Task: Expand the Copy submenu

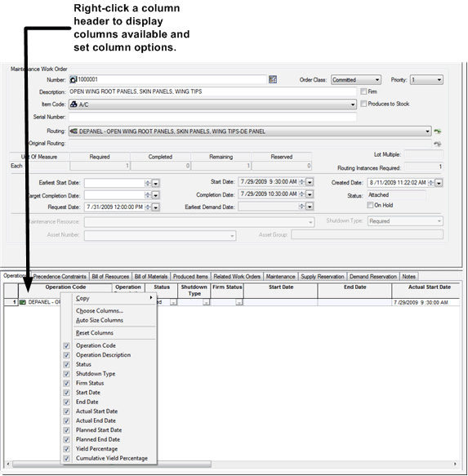Action: pos(115,298)
